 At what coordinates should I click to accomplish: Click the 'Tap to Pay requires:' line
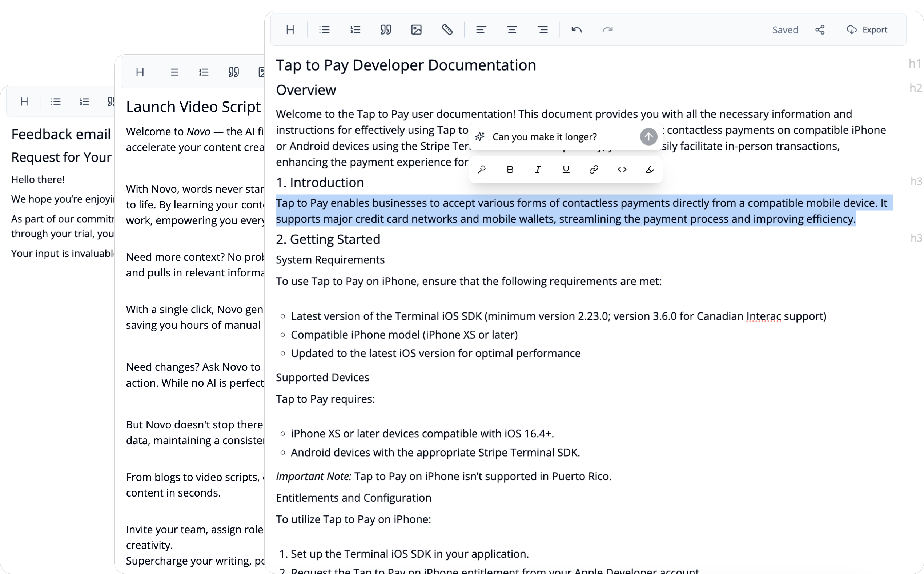325,399
